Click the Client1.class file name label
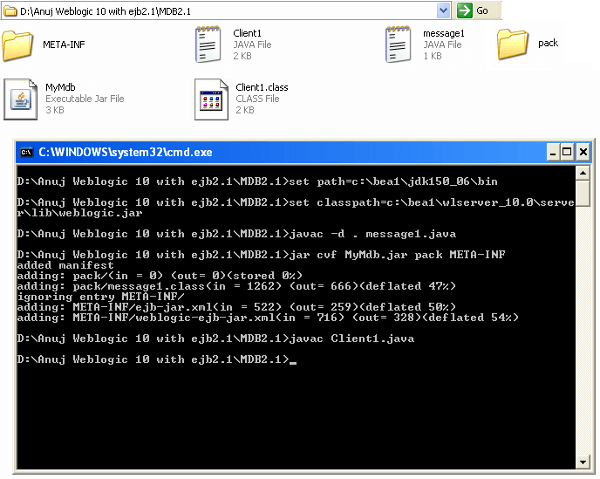Viewport: 600px width, 479px height. point(262,88)
